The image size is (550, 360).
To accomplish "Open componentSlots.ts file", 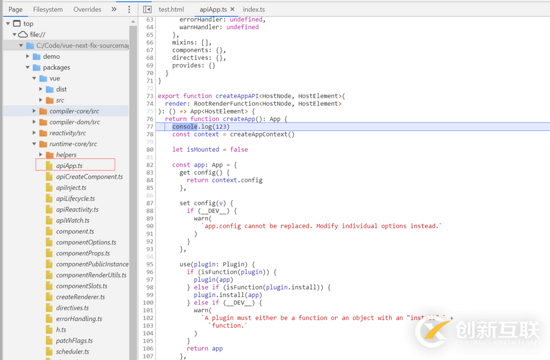I will 82,286.
